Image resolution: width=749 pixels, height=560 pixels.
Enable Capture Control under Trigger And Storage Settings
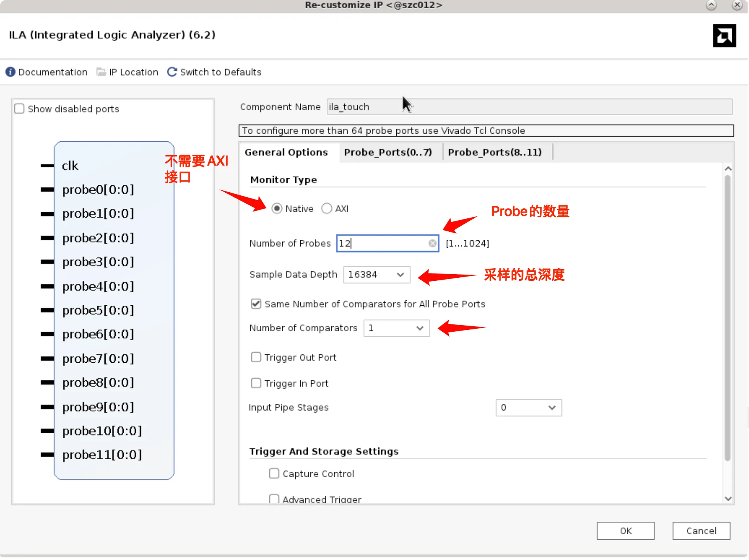[x=274, y=473]
